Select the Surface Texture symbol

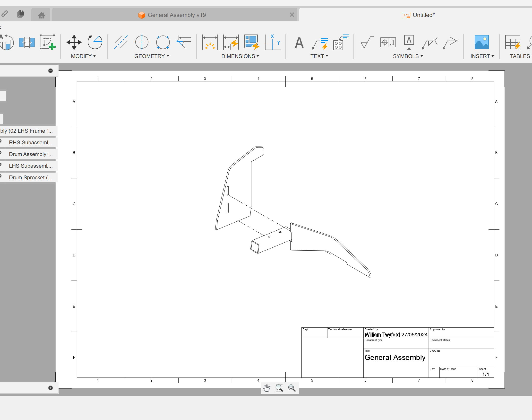(367, 42)
